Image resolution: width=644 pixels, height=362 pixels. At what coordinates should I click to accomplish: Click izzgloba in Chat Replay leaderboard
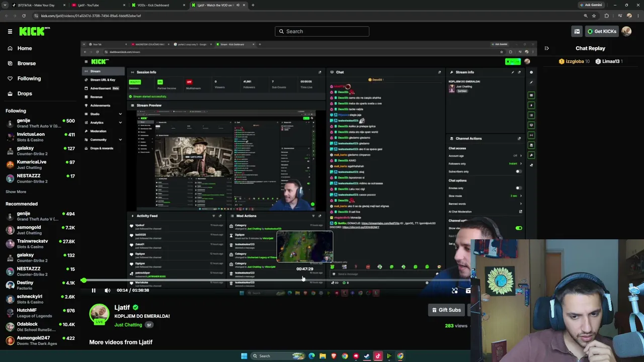click(574, 61)
